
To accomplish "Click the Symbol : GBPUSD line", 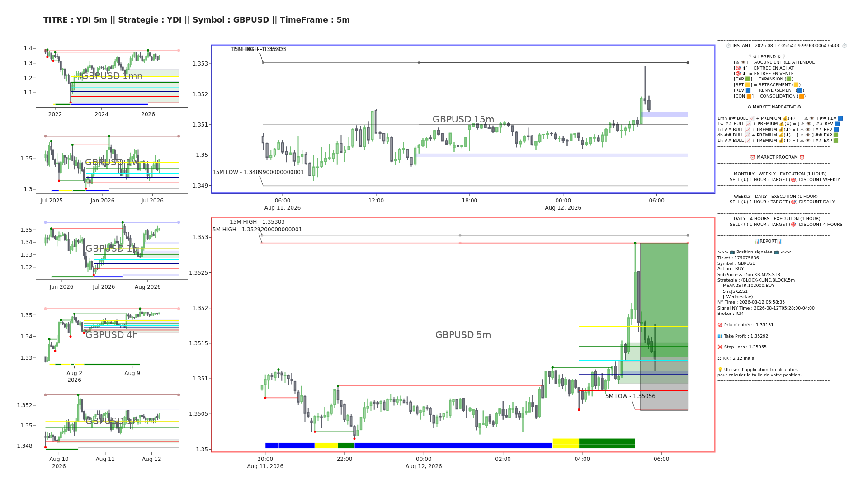I will click(x=736, y=263).
